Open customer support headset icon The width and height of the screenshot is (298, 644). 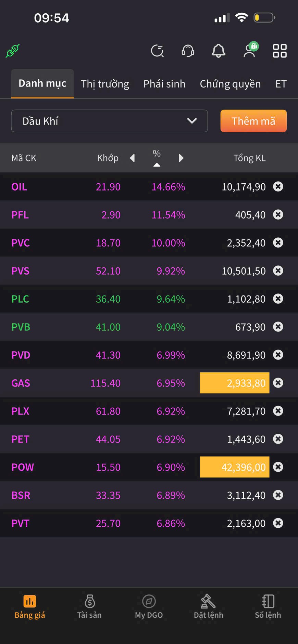(188, 51)
